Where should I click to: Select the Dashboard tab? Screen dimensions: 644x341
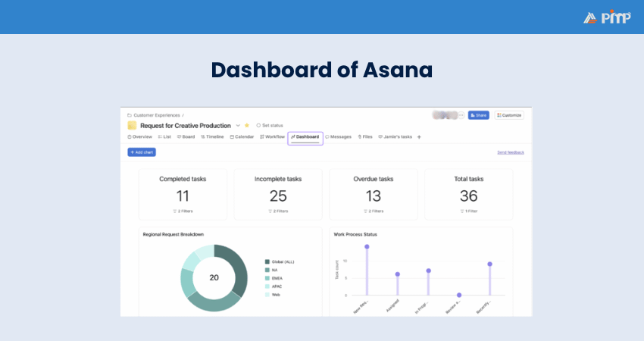pyautogui.click(x=305, y=137)
